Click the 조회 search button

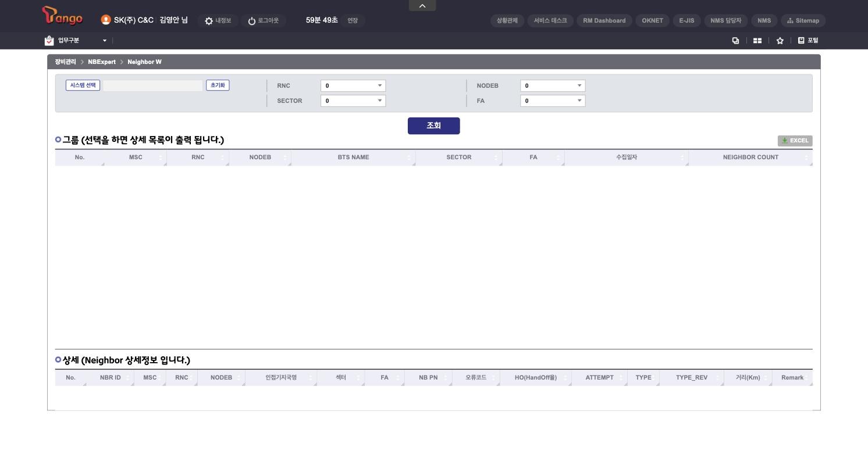point(434,126)
